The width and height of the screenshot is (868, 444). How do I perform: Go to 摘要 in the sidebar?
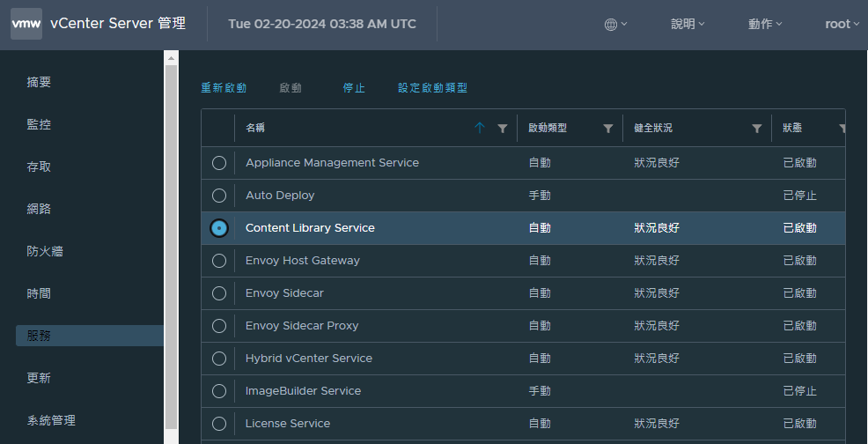pos(39,82)
